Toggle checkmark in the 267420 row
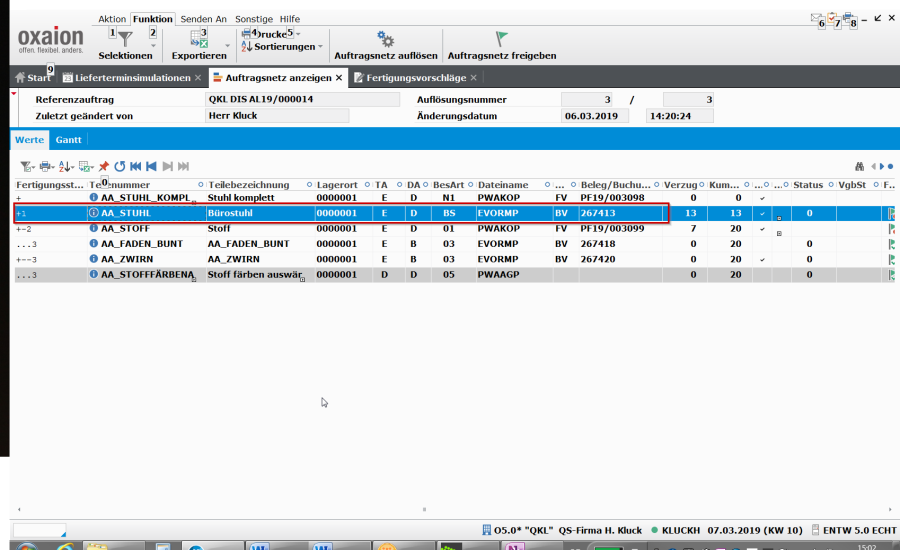This screenshot has width=900, height=550. tap(762, 260)
